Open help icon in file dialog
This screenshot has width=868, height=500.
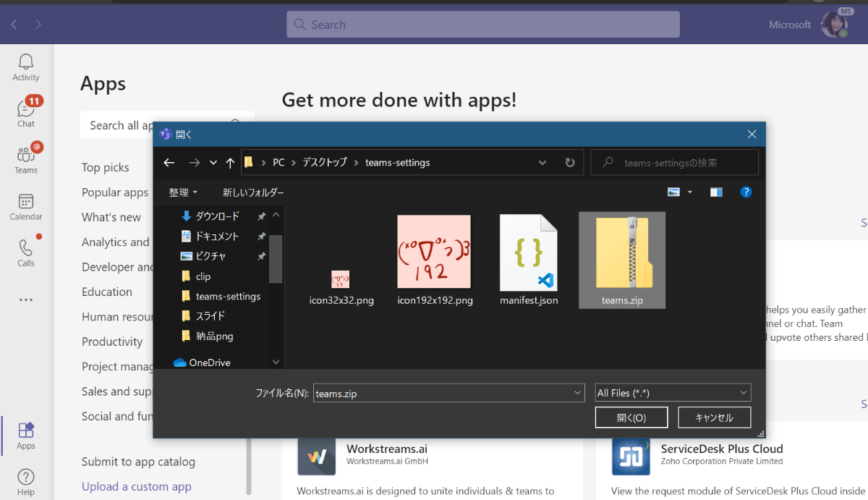(x=746, y=192)
